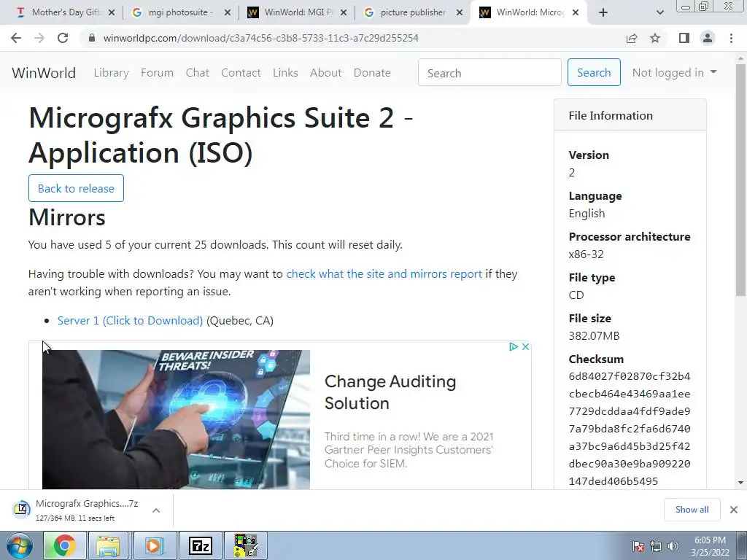This screenshot has height=560, width=747.
Task: Click the video editor taskbar icon
Action: click(x=245, y=545)
